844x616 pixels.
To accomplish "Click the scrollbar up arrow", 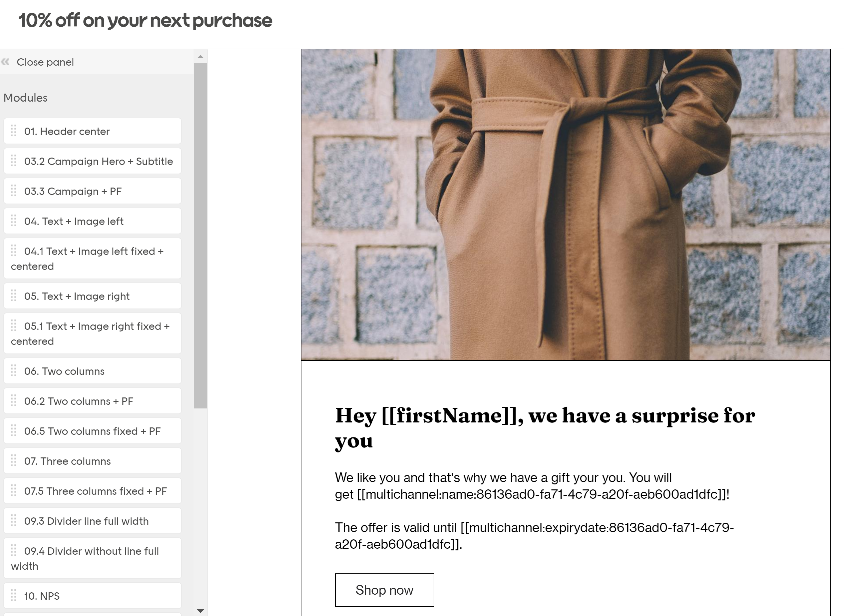I will [x=201, y=57].
